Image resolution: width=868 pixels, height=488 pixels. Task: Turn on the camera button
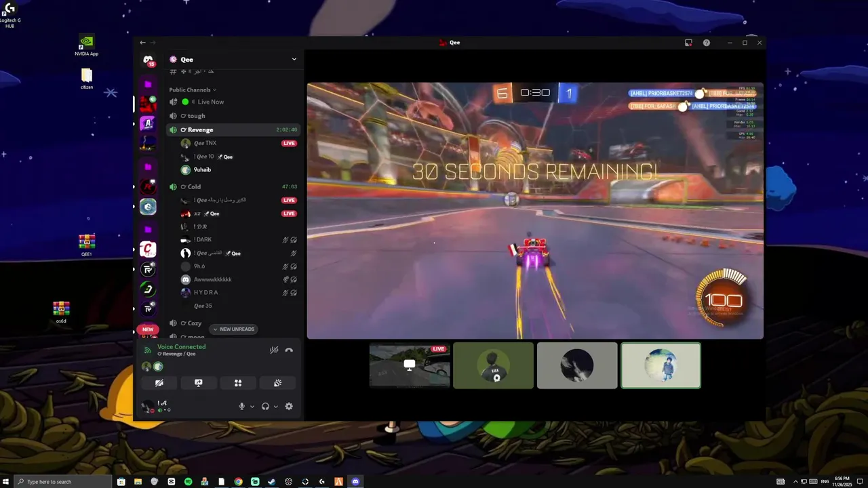point(159,383)
